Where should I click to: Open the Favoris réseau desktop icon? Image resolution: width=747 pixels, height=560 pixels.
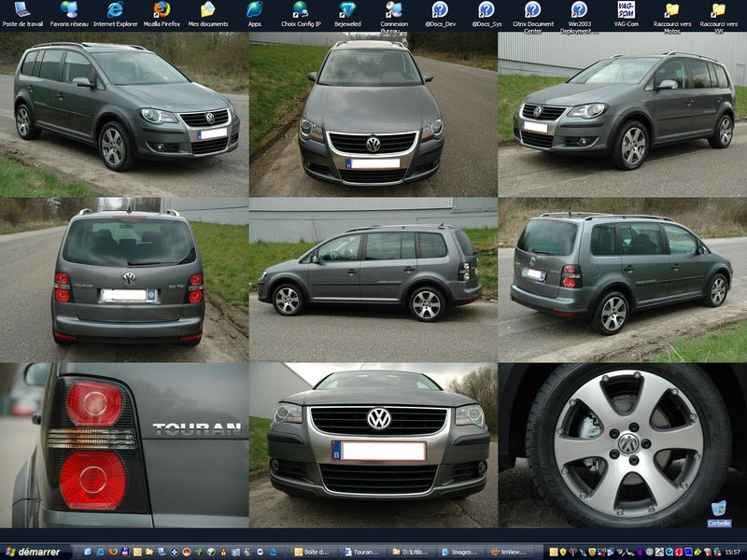pyautogui.click(x=69, y=14)
